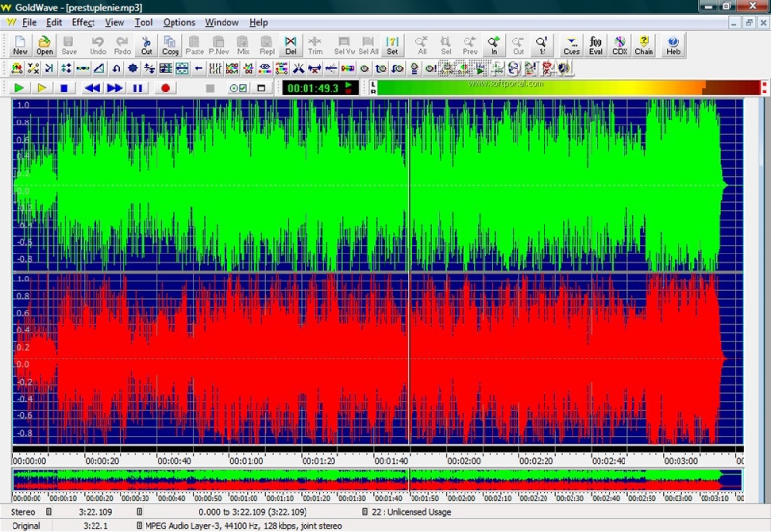This screenshot has height=532, width=771.
Task: Click the zoom Sel icon
Action: 446,44
